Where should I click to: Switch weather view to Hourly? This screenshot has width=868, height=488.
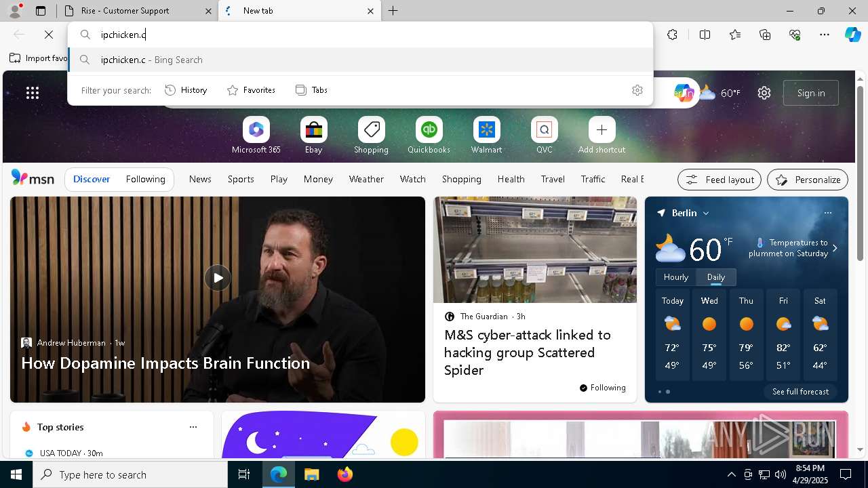[x=676, y=277]
